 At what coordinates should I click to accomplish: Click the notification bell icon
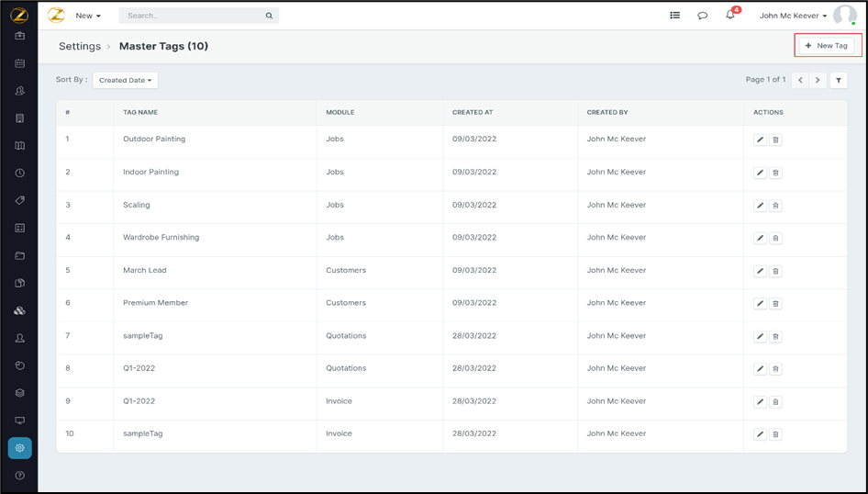tap(730, 16)
